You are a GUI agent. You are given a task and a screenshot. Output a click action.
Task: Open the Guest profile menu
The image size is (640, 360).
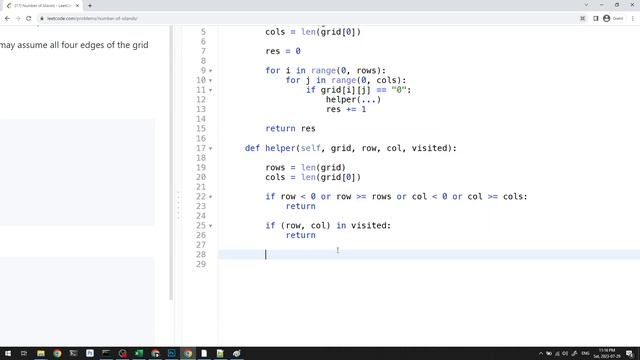tap(613, 18)
